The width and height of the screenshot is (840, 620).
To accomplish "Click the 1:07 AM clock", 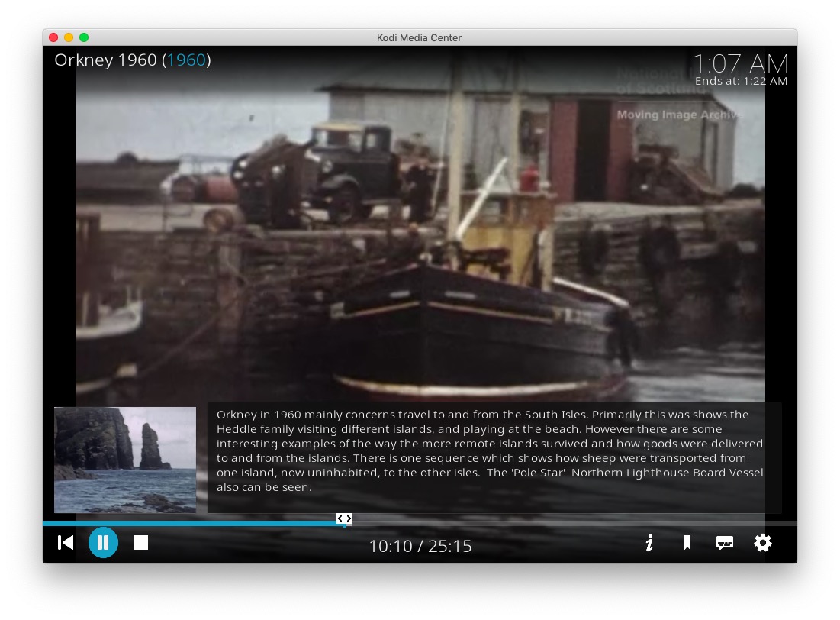I will click(740, 63).
